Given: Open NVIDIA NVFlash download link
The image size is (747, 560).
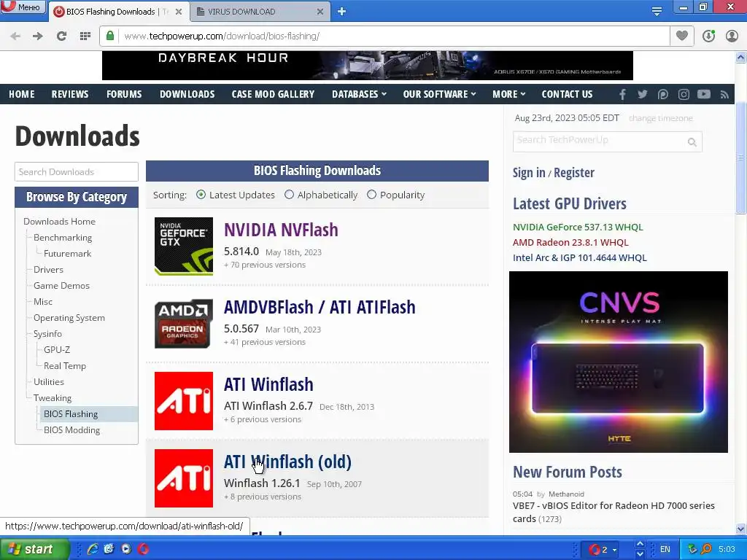Looking at the screenshot, I should [281, 230].
